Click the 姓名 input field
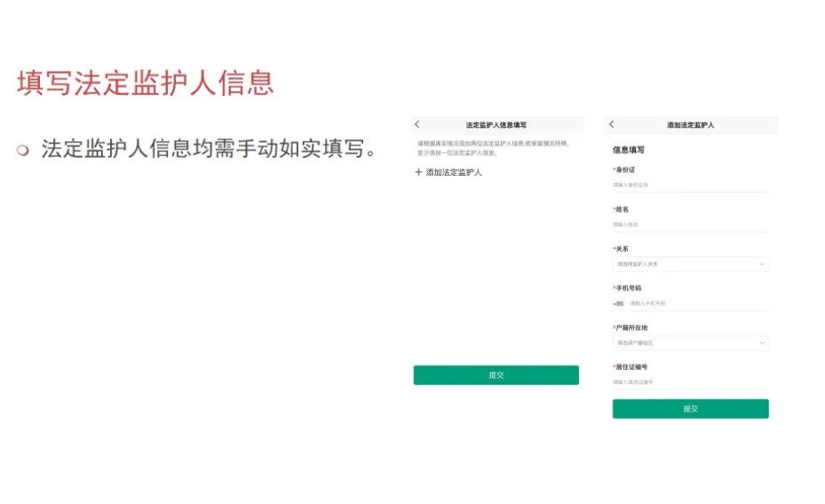This screenshot has width=825, height=504. tap(689, 224)
